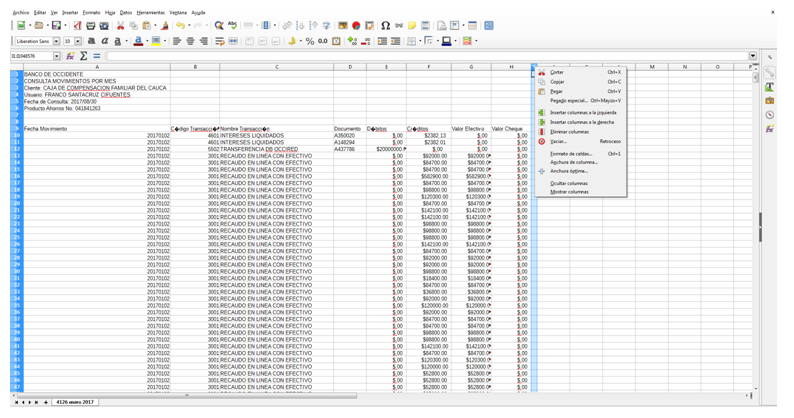Click the align center icon

[190, 41]
